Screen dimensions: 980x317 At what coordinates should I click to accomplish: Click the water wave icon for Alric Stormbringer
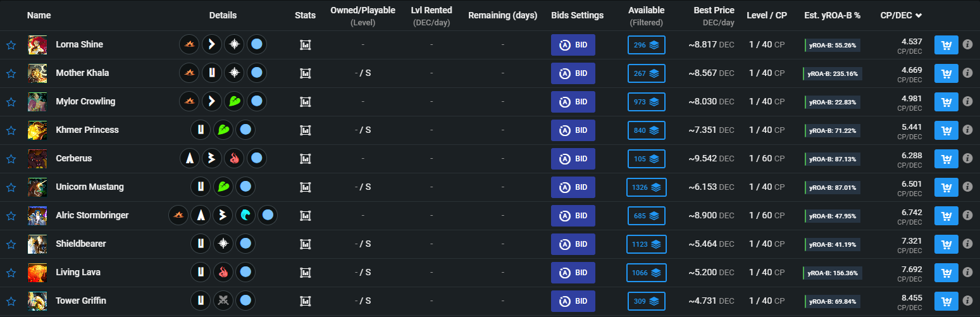(x=245, y=216)
